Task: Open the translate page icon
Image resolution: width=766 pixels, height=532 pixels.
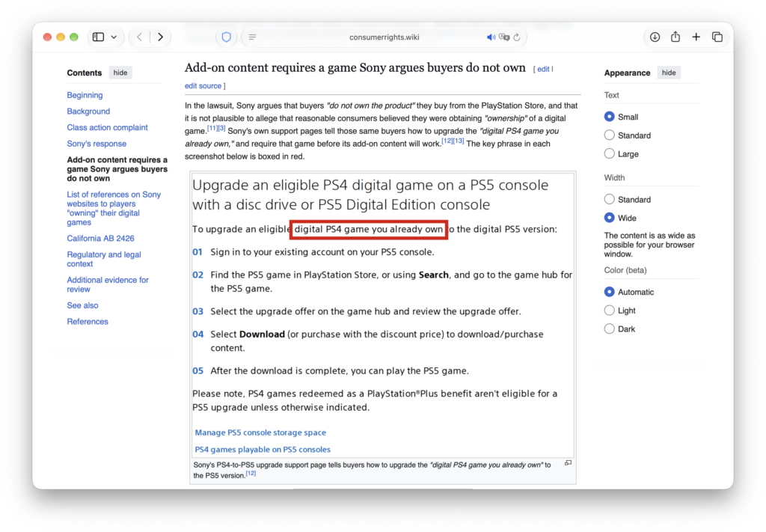Action: click(504, 37)
